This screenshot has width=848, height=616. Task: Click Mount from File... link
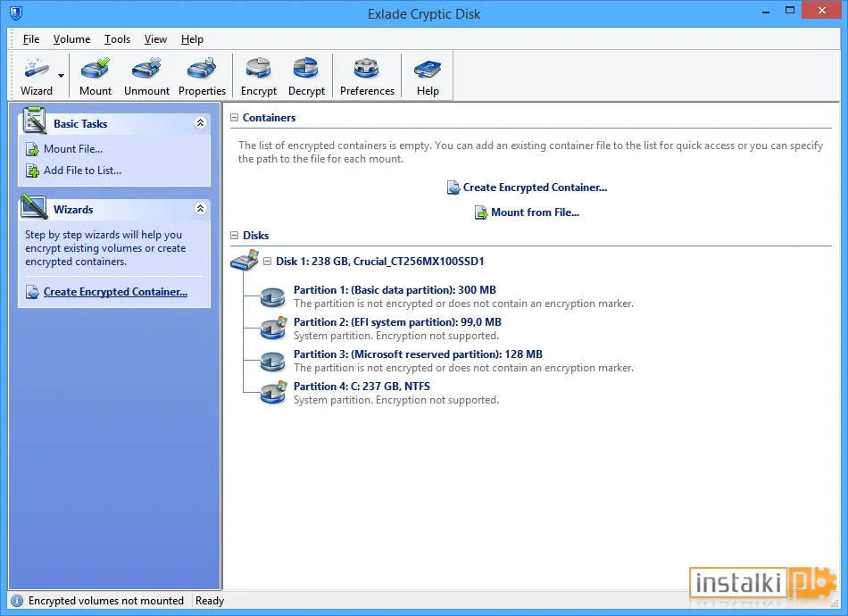pyautogui.click(x=535, y=212)
